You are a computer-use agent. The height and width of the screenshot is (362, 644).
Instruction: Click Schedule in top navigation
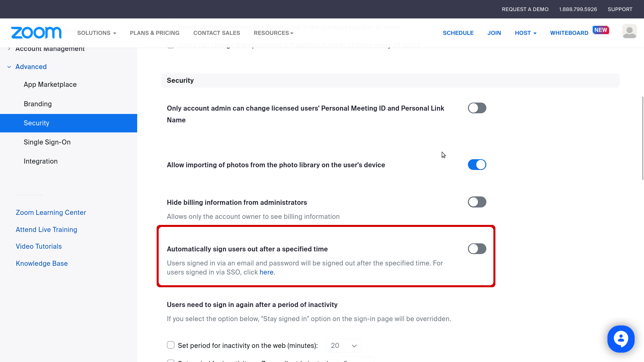pos(458,33)
